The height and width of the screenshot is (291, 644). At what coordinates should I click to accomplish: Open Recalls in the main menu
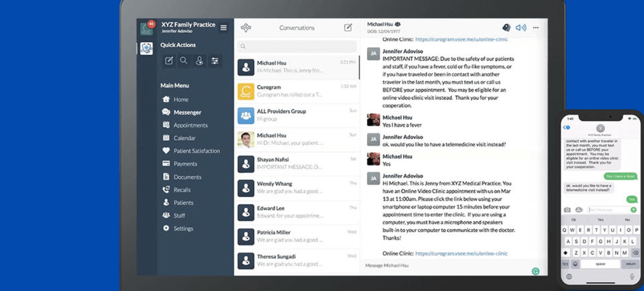point(176,190)
